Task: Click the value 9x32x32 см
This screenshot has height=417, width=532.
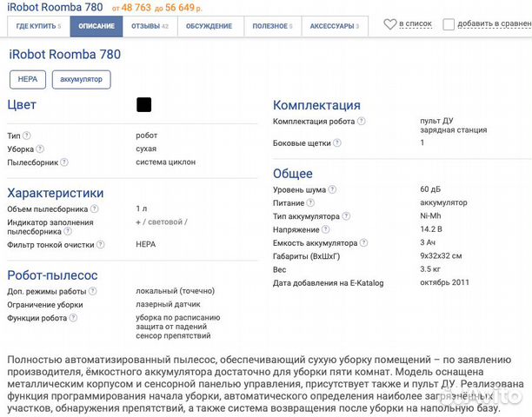Action: [x=441, y=255]
